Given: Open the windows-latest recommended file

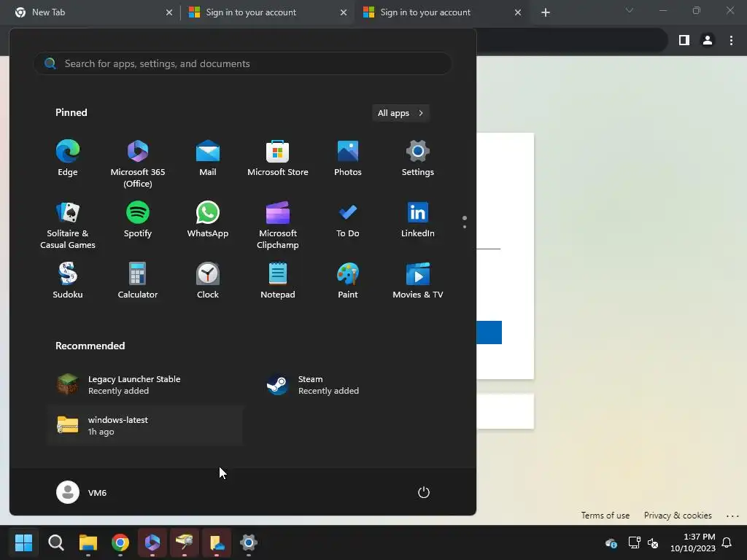Looking at the screenshot, I should pos(145,426).
